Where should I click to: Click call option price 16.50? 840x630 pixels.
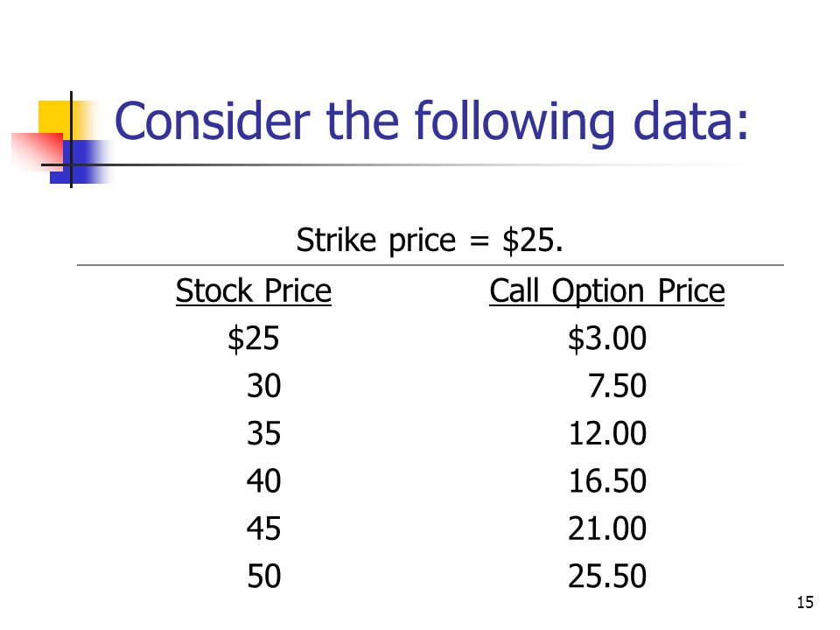(x=607, y=481)
